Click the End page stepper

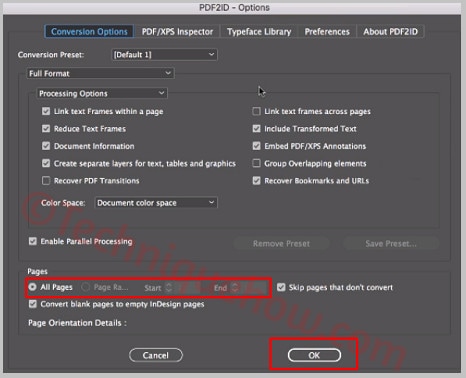[235, 287]
